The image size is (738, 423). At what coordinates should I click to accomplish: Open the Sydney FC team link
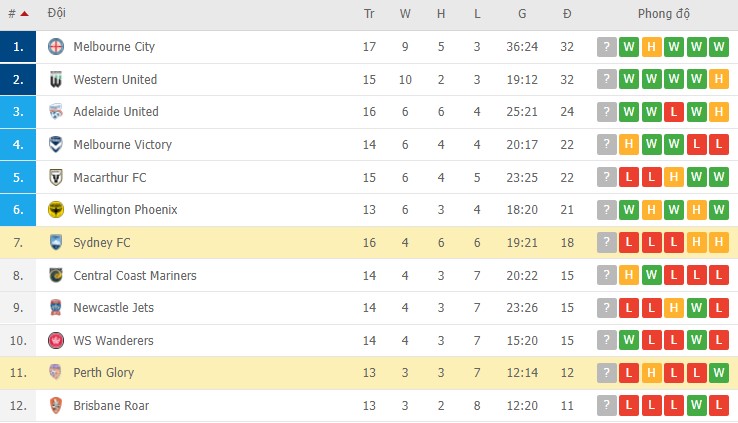(x=102, y=243)
